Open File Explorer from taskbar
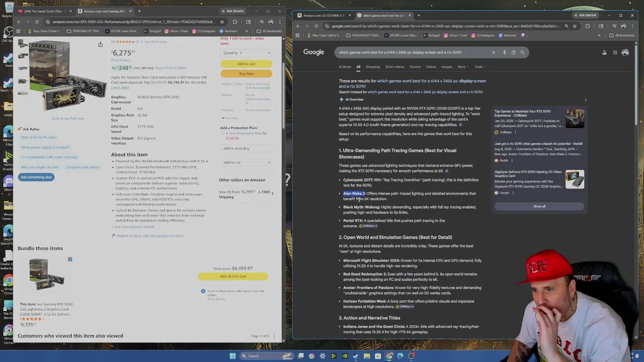Screen dimensions: 644x362 (x=367, y=356)
